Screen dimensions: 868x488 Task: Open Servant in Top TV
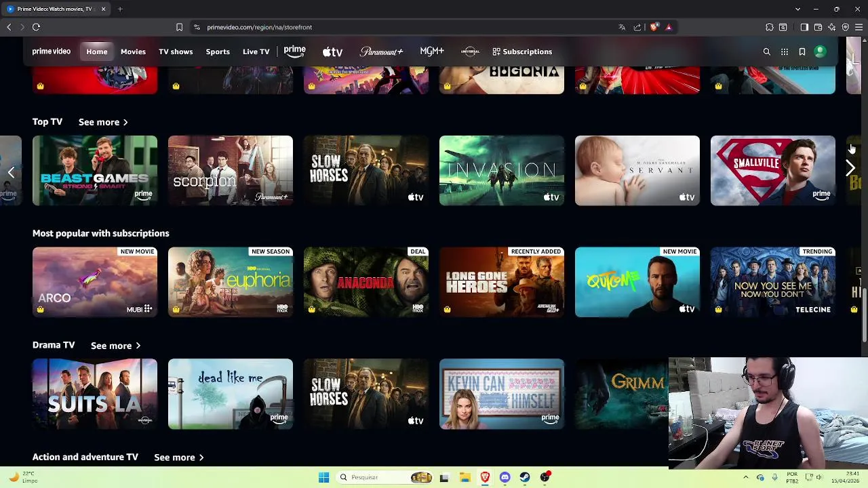pyautogui.click(x=637, y=170)
